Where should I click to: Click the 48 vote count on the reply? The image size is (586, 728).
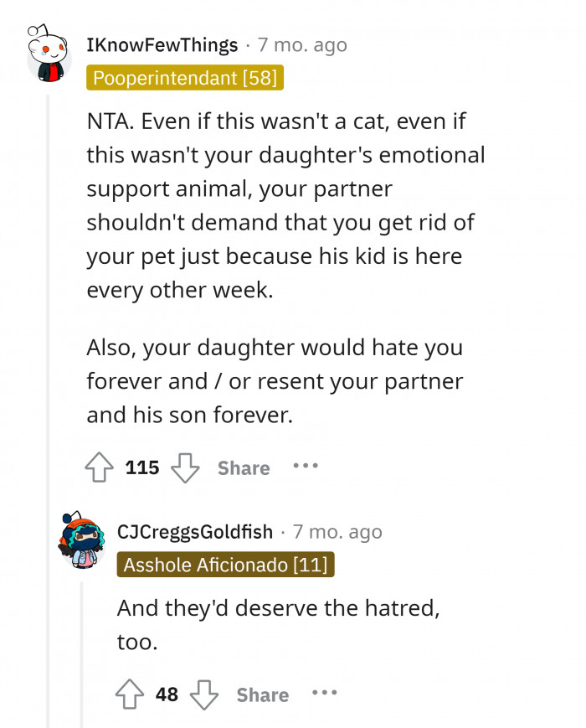pyautogui.click(x=165, y=694)
